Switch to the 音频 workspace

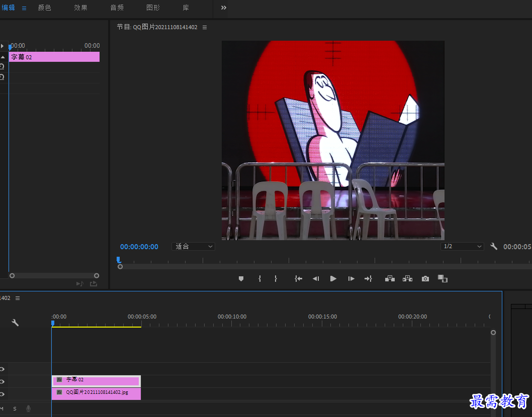click(x=117, y=8)
